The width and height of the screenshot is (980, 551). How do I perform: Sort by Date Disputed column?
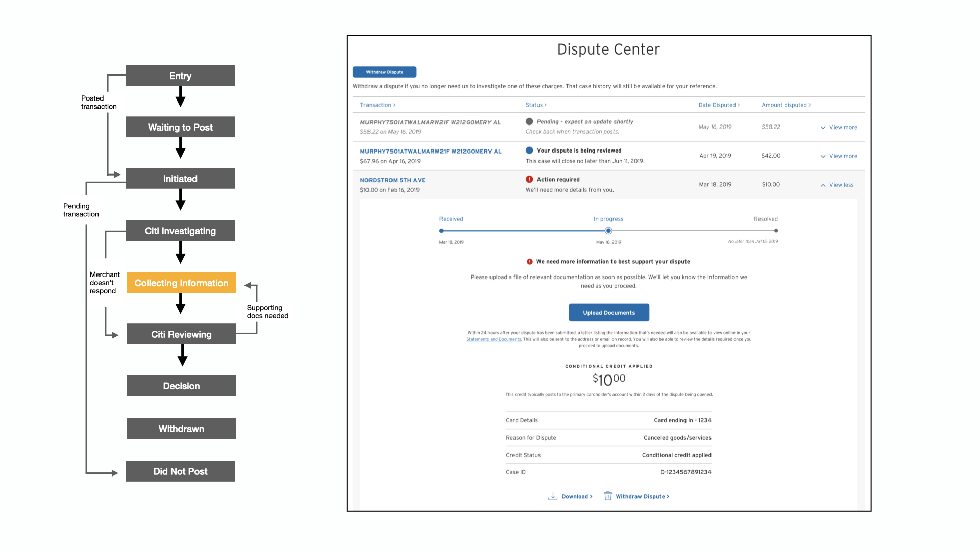point(719,105)
